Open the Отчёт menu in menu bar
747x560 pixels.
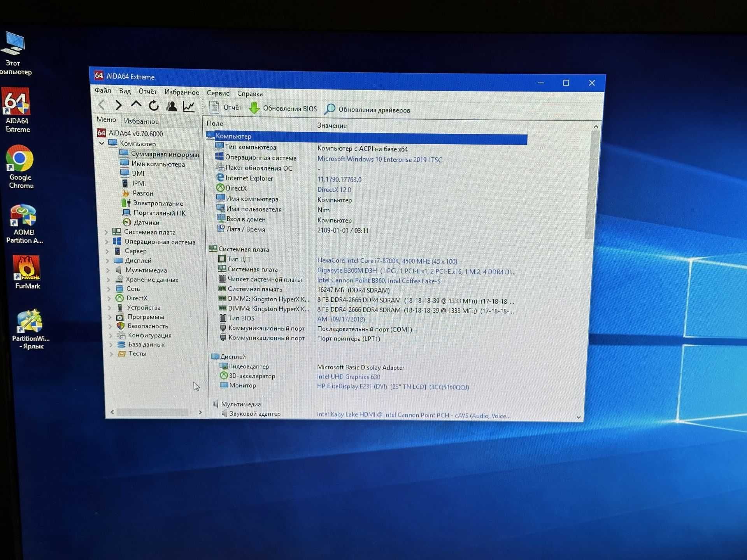(147, 91)
